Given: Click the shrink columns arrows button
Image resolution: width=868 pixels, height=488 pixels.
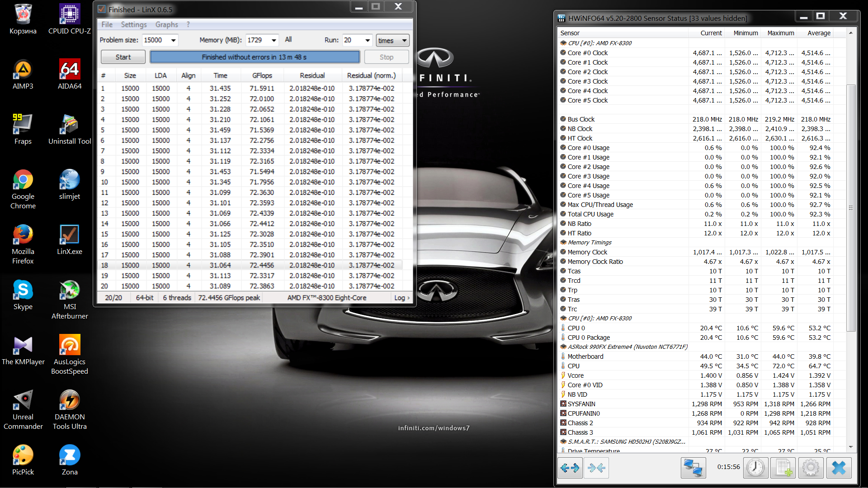Looking at the screenshot, I should pos(596,468).
